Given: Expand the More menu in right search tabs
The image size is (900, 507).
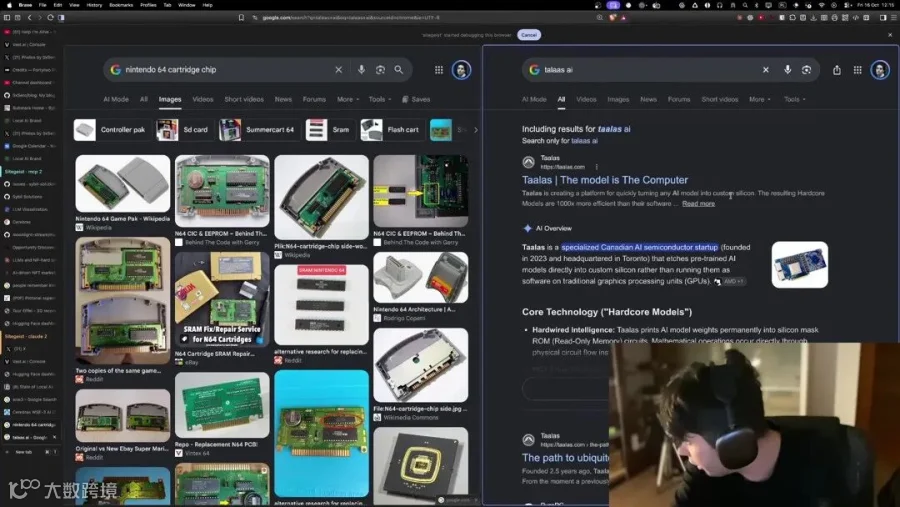Looking at the screenshot, I should point(759,99).
